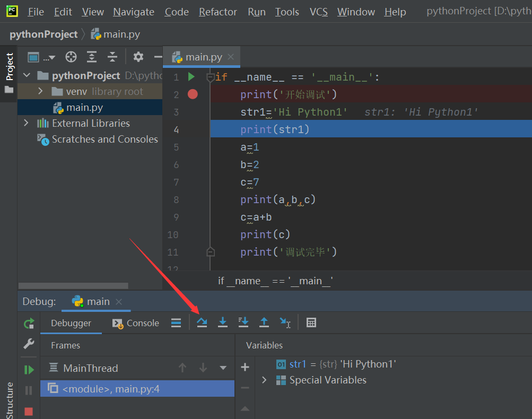Remove the selected watch with minus icon

click(x=245, y=388)
